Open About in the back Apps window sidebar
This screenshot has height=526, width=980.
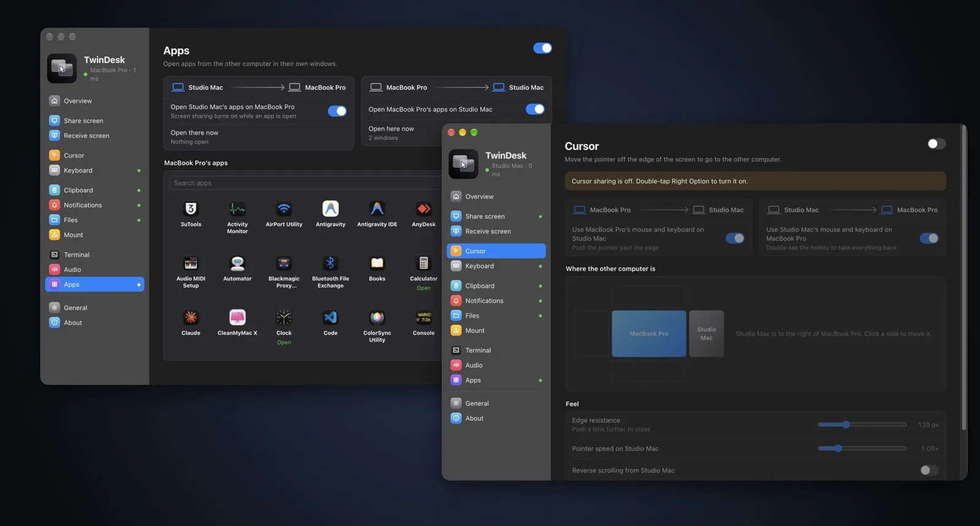coord(95,323)
